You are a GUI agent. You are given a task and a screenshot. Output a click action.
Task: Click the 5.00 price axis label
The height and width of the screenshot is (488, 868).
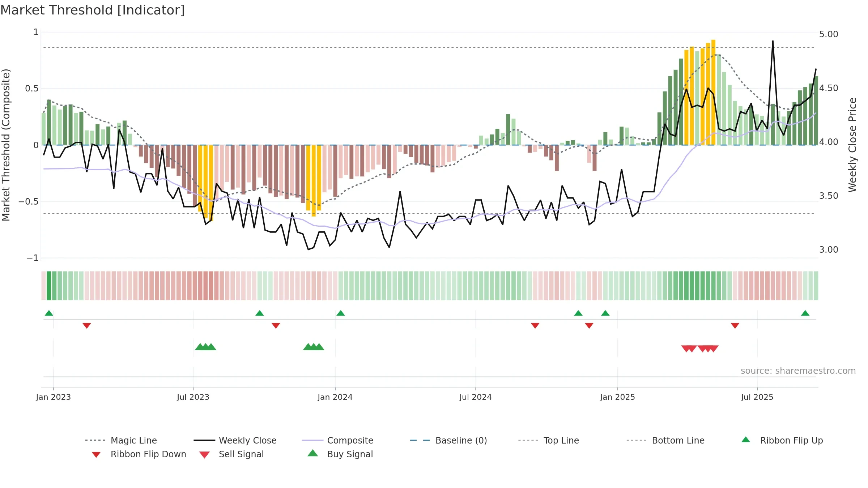[x=829, y=34]
